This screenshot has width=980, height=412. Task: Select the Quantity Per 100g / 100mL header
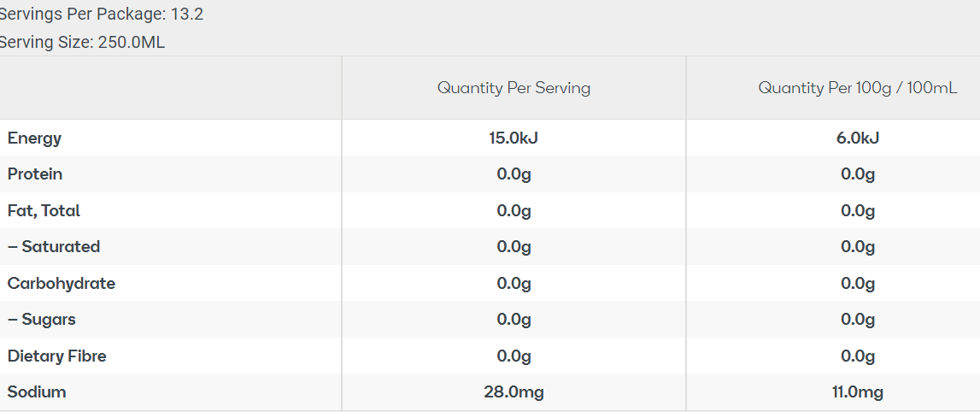pos(857,88)
